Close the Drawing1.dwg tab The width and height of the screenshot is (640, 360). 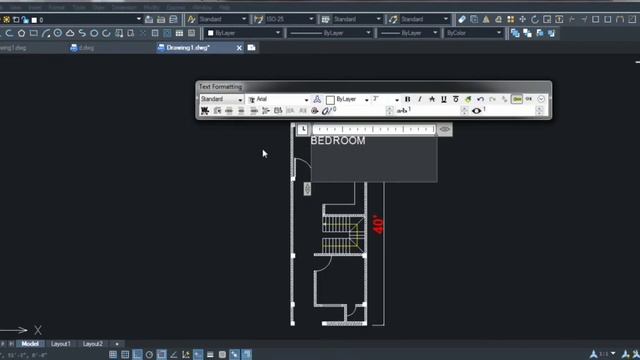coord(239,48)
